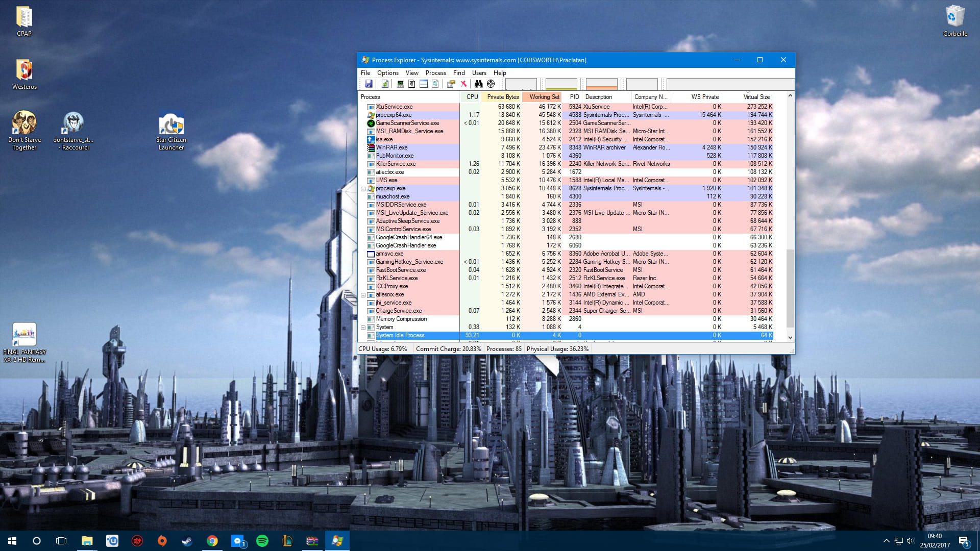Toggle the Show Process Tree toolbar icon
The width and height of the screenshot is (980, 551).
pos(411,84)
